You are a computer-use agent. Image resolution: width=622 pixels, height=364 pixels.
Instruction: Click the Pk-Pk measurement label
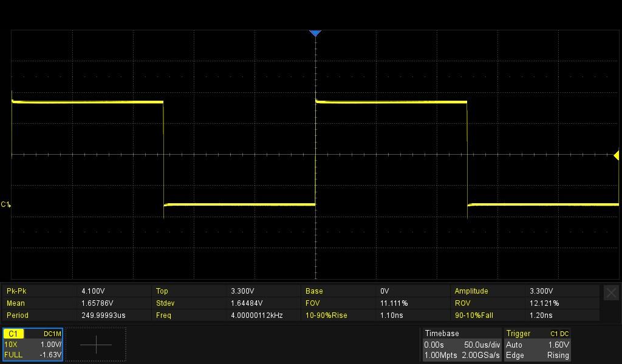16,291
